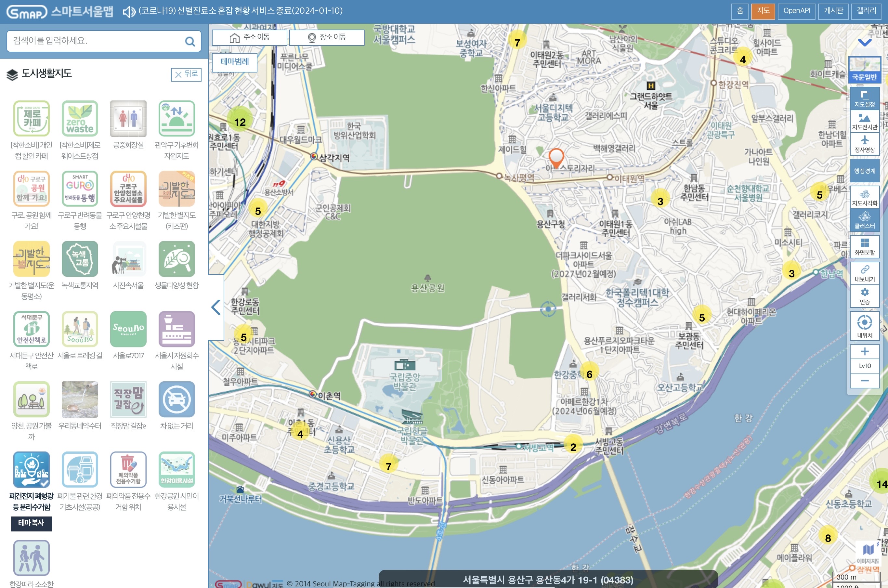
Task: Toggle the 클러스터 cluster display button
Action: 864,219
